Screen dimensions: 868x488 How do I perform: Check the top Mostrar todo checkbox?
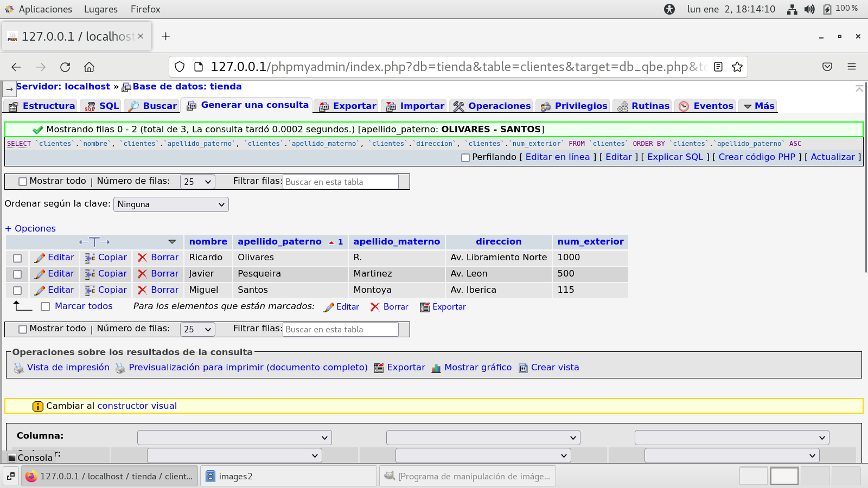23,182
